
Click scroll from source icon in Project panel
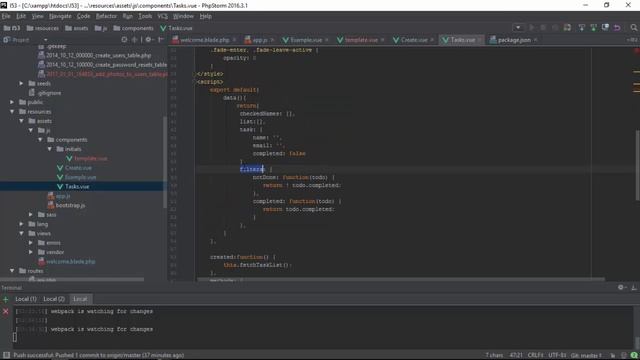point(124,40)
